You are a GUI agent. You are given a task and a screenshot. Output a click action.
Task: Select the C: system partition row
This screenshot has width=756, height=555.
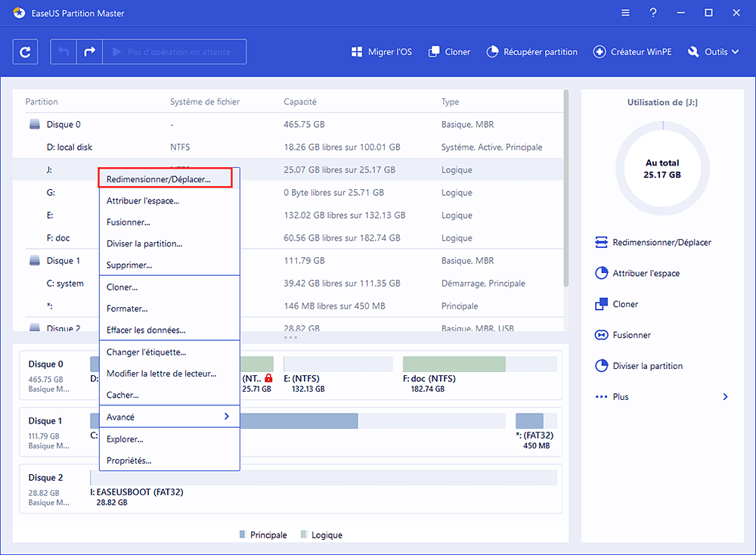(x=288, y=283)
